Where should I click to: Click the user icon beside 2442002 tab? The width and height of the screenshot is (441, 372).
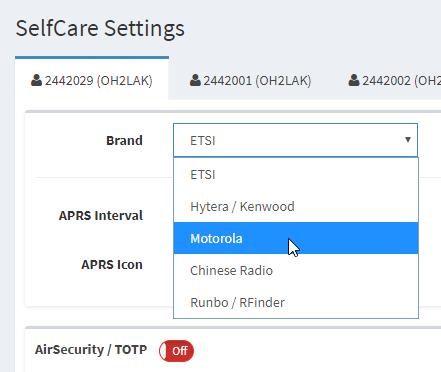pyautogui.click(x=354, y=80)
